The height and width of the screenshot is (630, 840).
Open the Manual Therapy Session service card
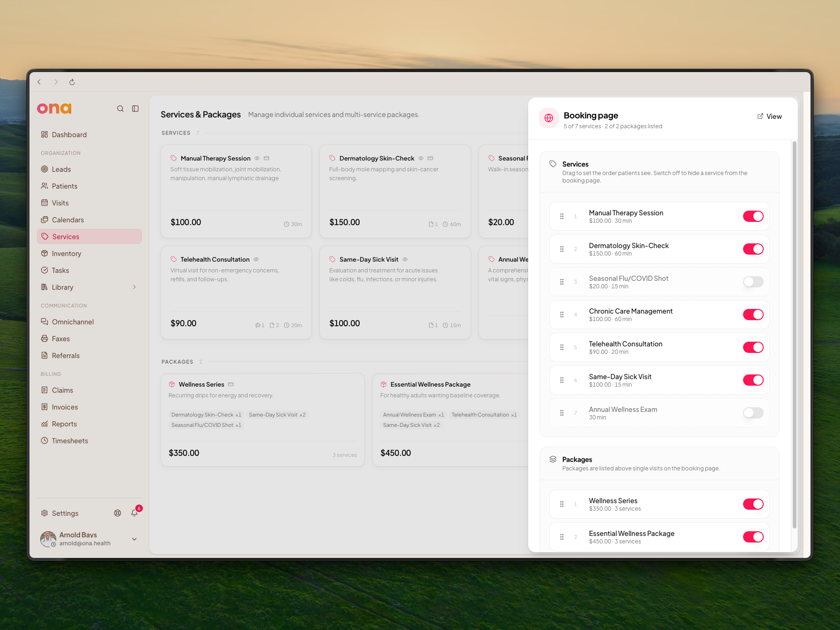pos(236,191)
